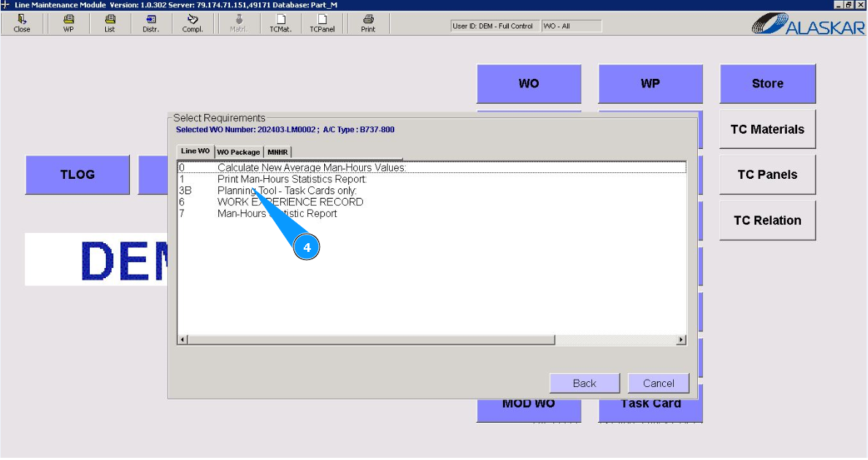Click the Matrl. toolbar icon

tap(239, 24)
